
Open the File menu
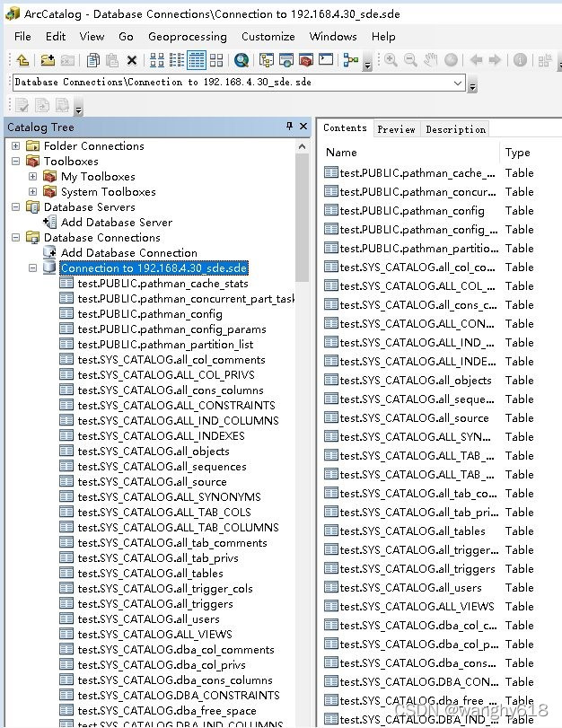[22, 36]
